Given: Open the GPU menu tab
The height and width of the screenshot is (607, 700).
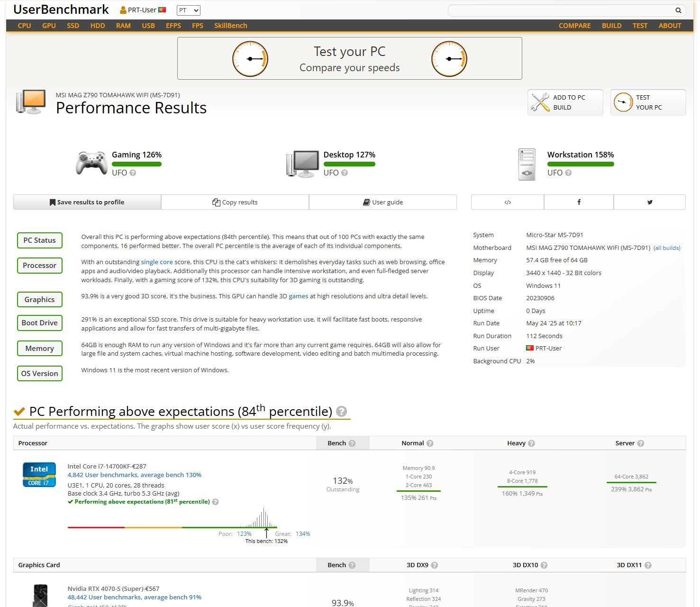Looking at the screenshot, I should [49, 26].
